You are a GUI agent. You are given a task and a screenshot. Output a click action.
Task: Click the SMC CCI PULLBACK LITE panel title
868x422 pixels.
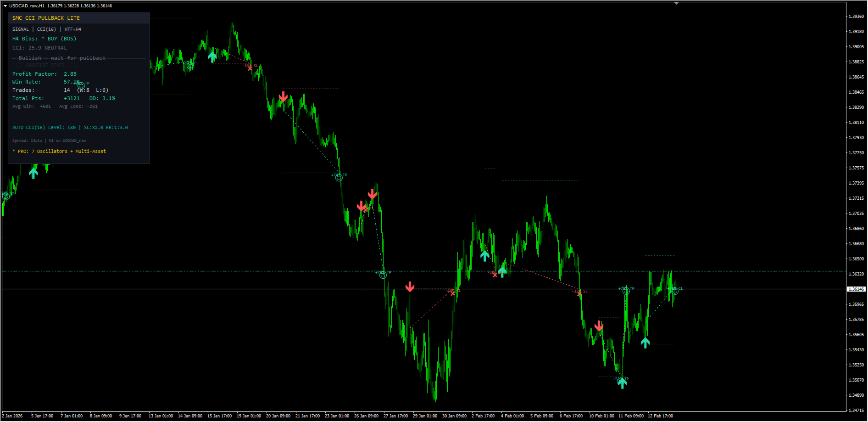tap(46, 18)
